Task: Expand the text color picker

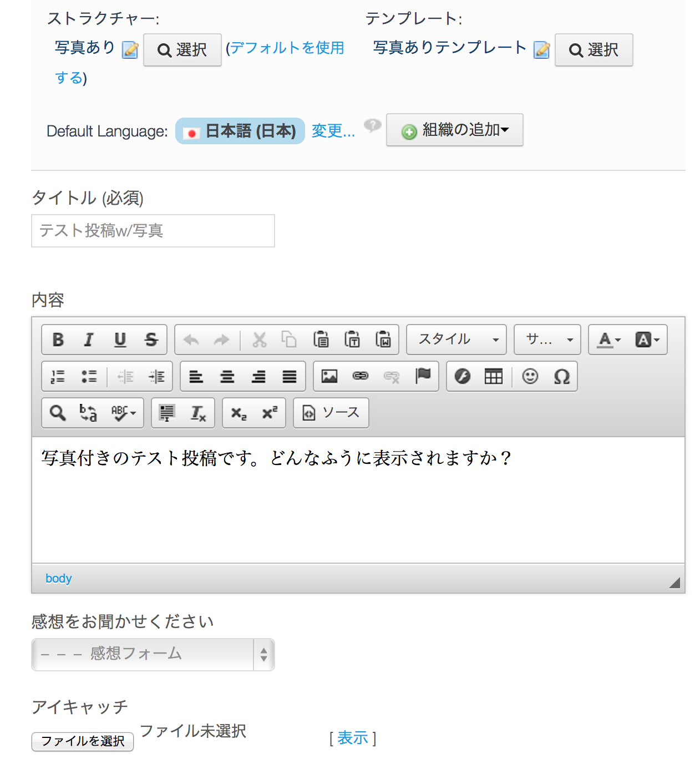Action: pyautogui.click(x=608, y=340)
